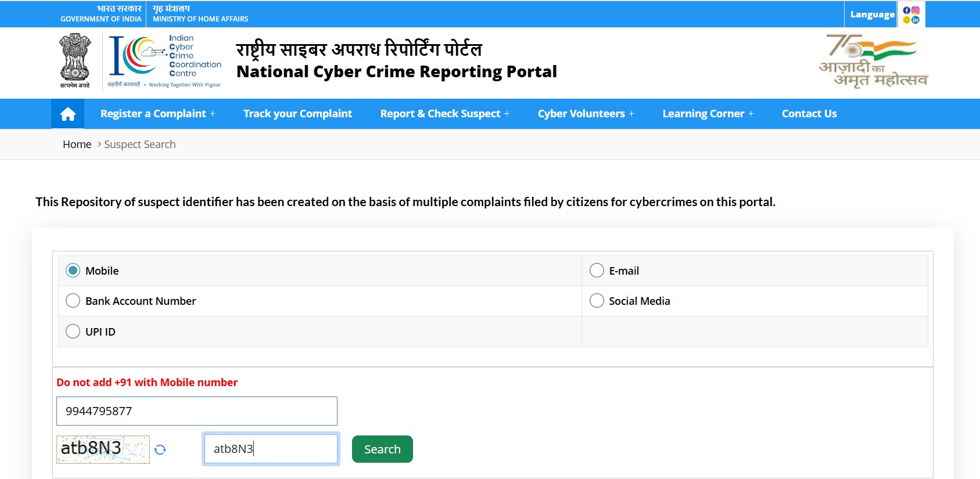Open the Language selector
980x479 pixels.
[x=872, y=15]
